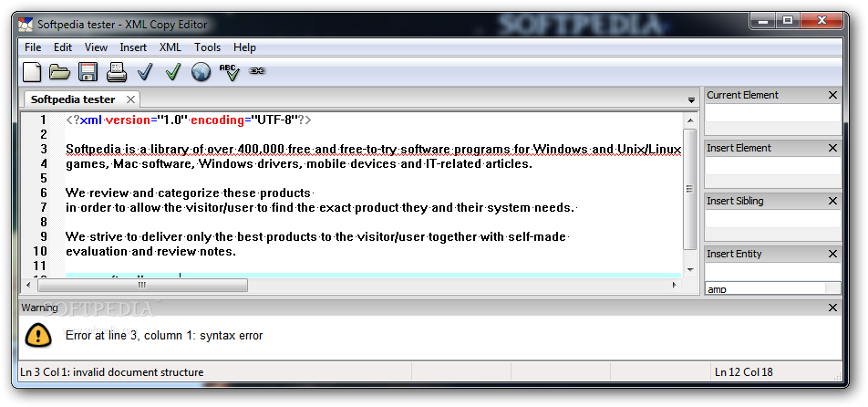Minimize the XML Copy Editor window

click(763, 22)
